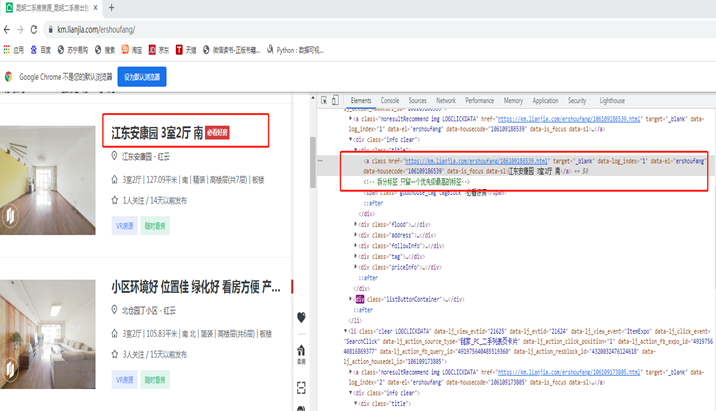Activate the DevTools element inspector icon
Image resolution: width=716 pixels, height=411 pixels.
(x=324, y=100)
